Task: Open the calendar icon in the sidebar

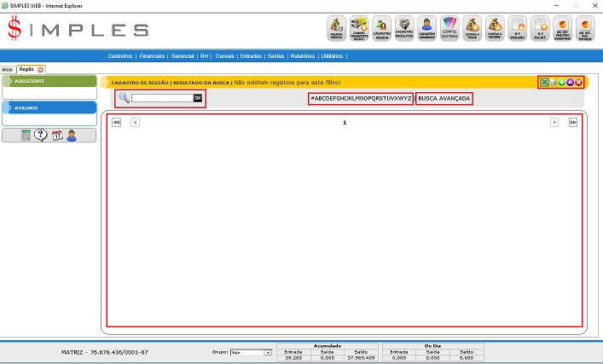Action: (x=57, y=135)
